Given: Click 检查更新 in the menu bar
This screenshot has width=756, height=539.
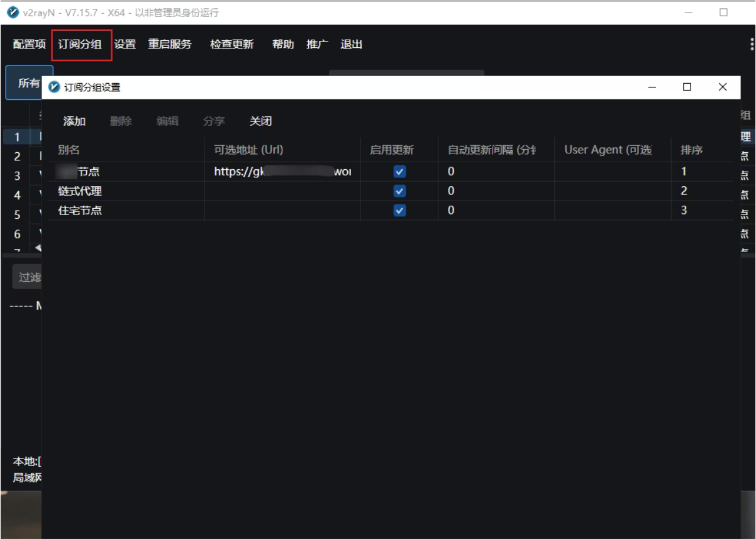Looking at the screenshot, I should tap(232, 45).
